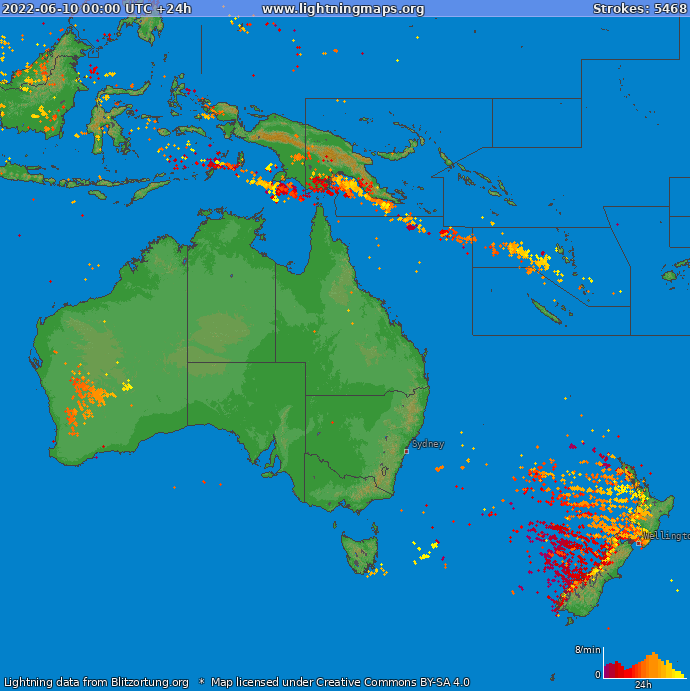Click the Wellington city label
Viewport: 690px width, 691px height.
[667, 536]
